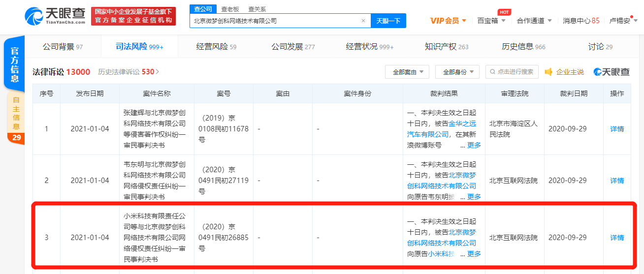Click 详情 for case row 3
This screenshot has height=274, width=644.
pos(617,238)
